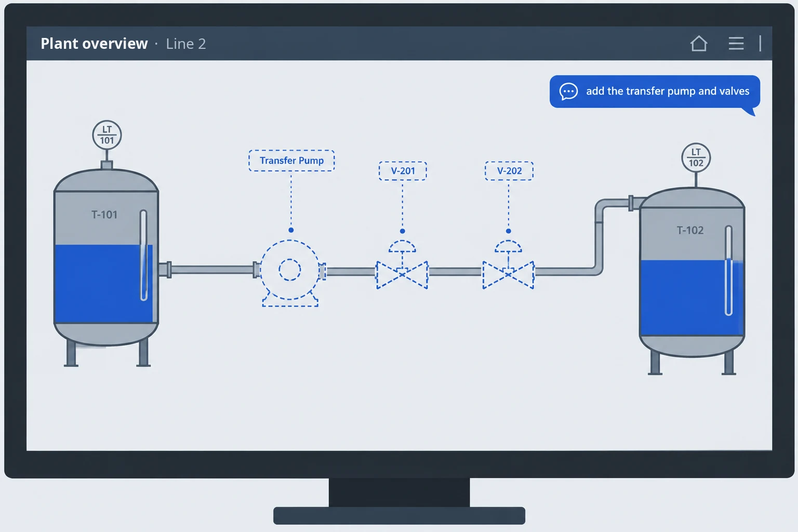Click the T-101 level gauge tube
Screen dimensions: 798x532
click(144, 255)
